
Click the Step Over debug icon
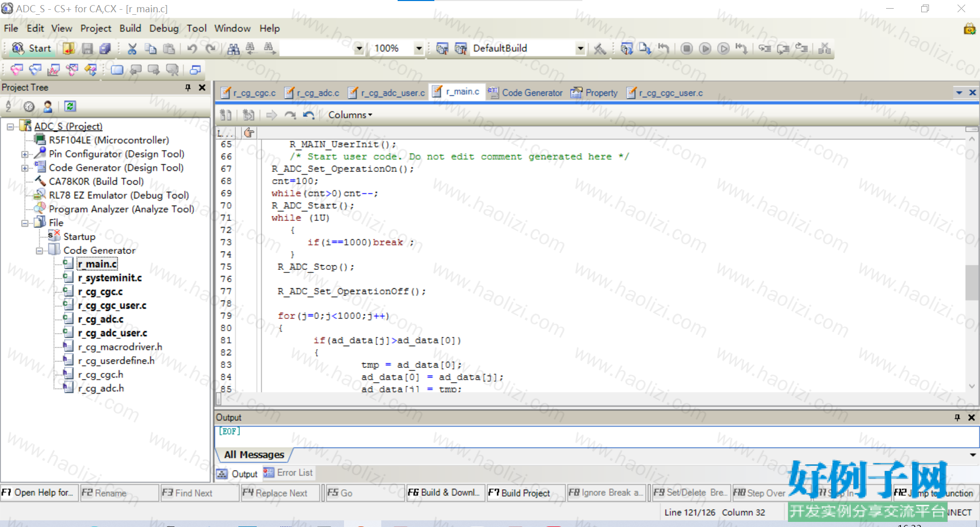(x=783, y=48)
